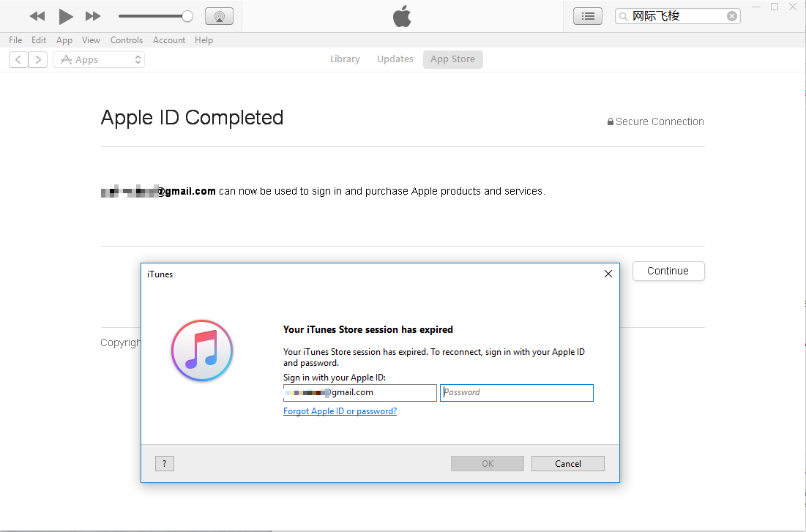Maximize the iTunes window

pyautogui.click(x=775, y=7)
